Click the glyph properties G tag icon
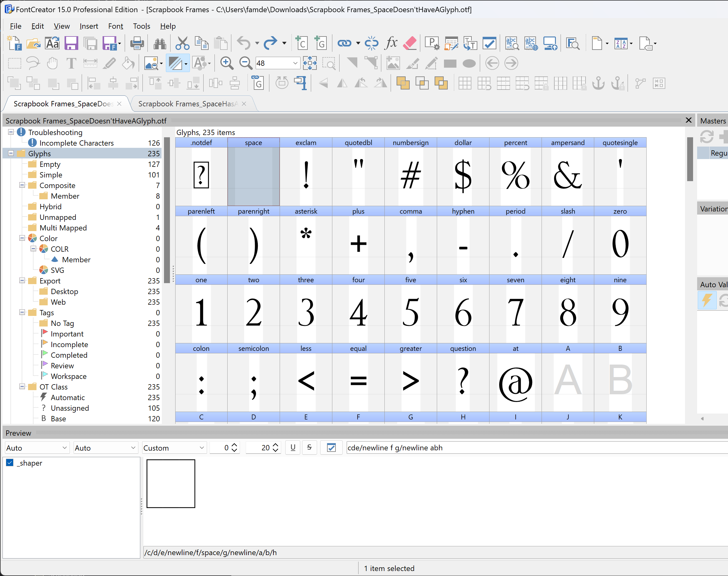Image resolution: width=728 pixels, height=576 pixels. point(258,83)
